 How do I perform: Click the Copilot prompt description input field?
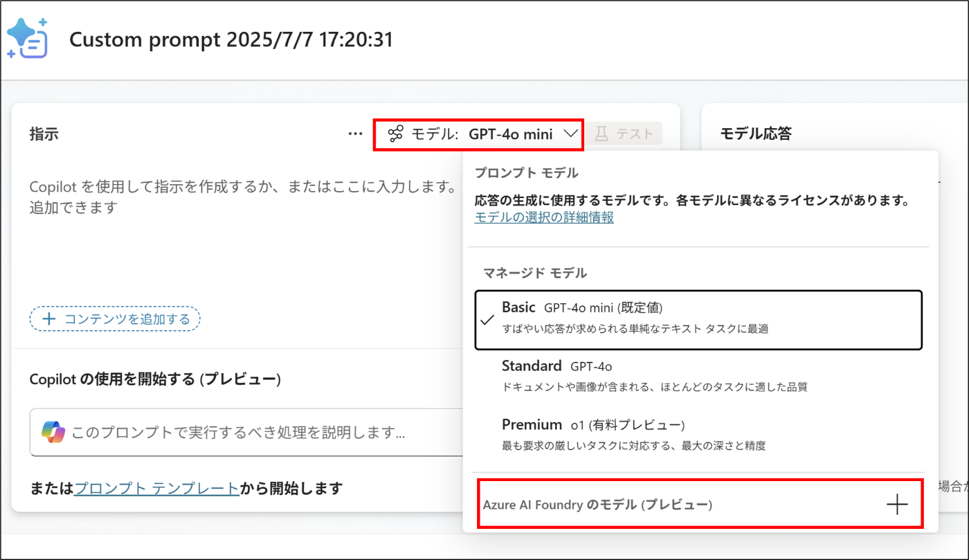coord(246,433)
